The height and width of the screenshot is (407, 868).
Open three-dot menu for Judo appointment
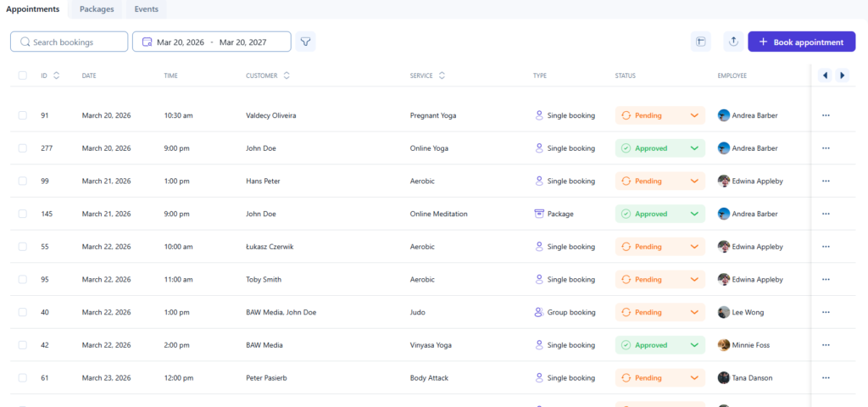(x=826, y=312)
